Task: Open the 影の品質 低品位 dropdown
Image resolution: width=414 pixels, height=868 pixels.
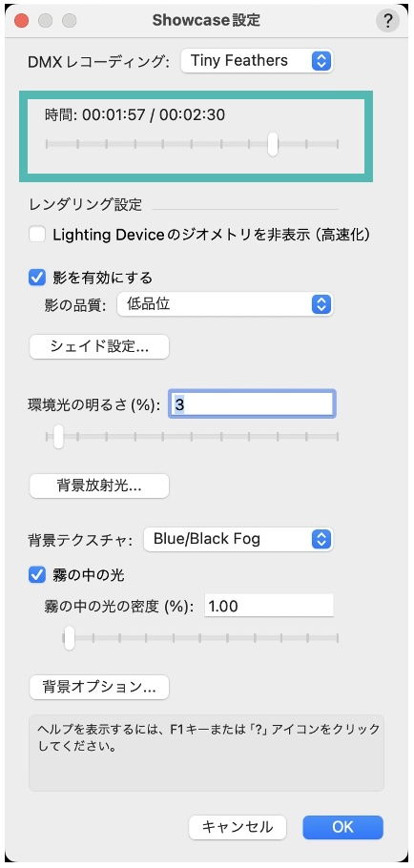Action: click(225, 304)
